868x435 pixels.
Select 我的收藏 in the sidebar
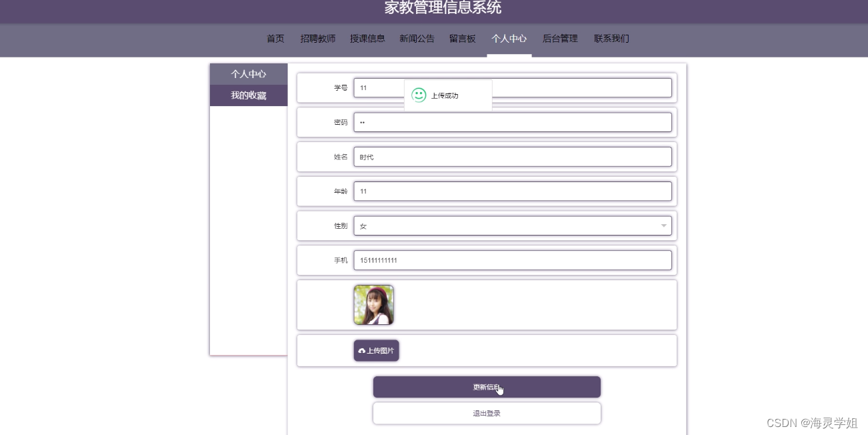click(248, 95)
